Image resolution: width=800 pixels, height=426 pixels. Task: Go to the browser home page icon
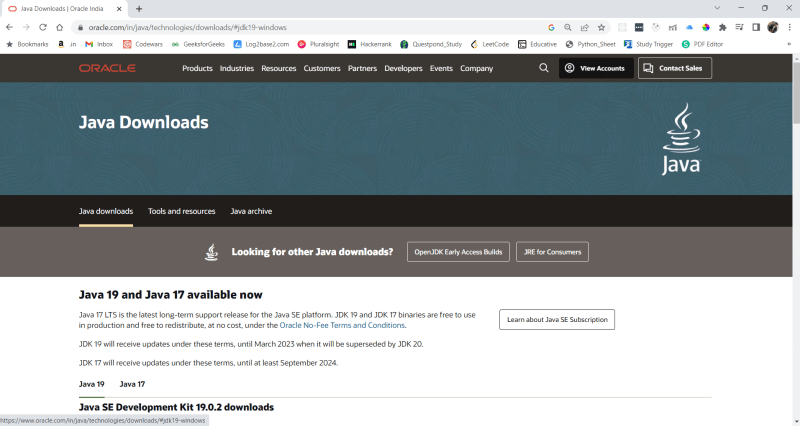pos(60,28)
